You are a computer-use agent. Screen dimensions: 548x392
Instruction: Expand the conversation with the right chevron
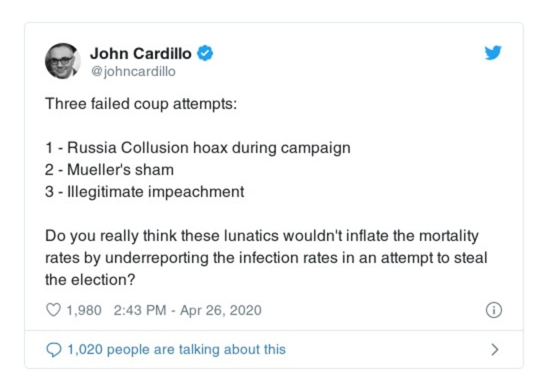click(x=495, y=350)
